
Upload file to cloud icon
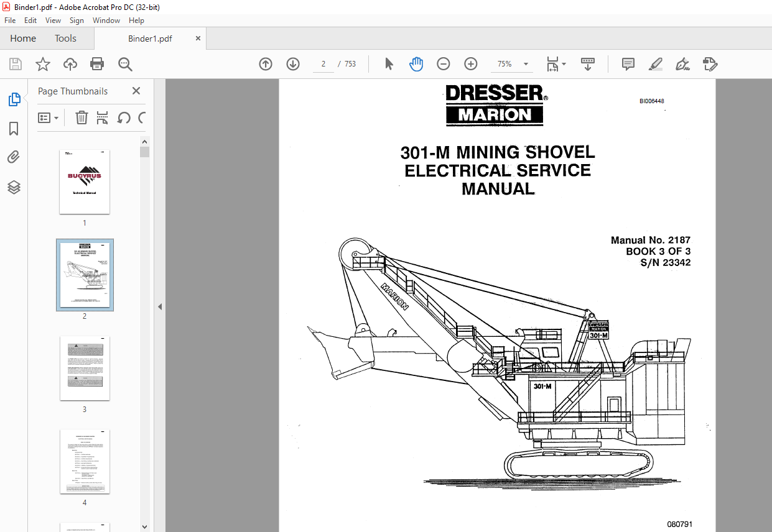coord(70,64)
